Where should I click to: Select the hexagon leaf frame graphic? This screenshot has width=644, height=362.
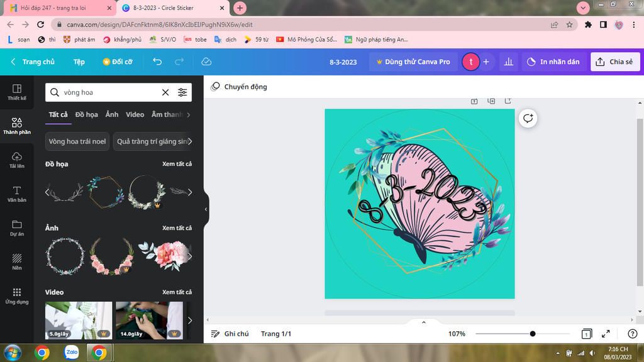coord(106,192)
